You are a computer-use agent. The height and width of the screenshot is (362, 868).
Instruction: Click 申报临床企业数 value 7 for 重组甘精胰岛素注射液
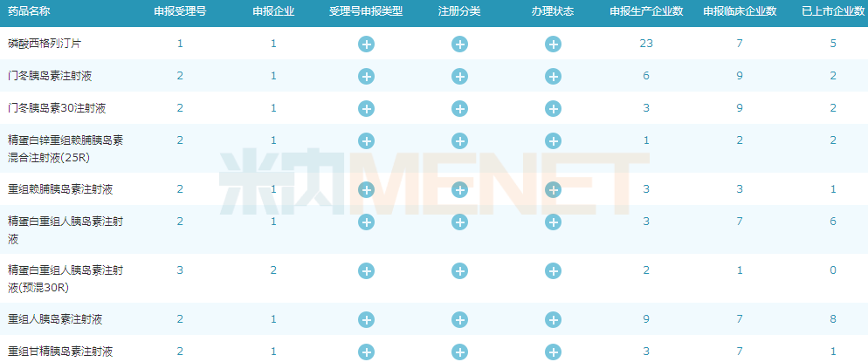click(740, 352)
